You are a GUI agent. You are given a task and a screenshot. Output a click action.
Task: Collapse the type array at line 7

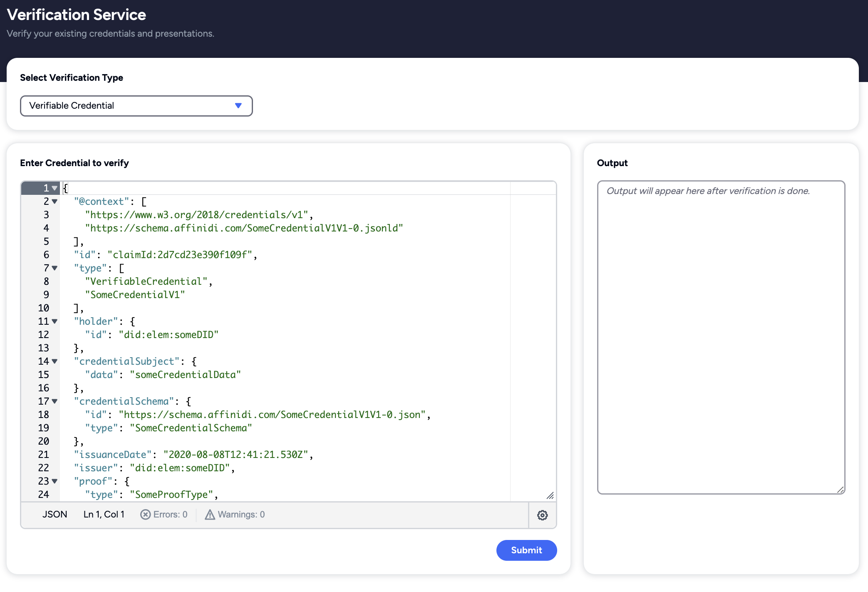click(55, 268)
